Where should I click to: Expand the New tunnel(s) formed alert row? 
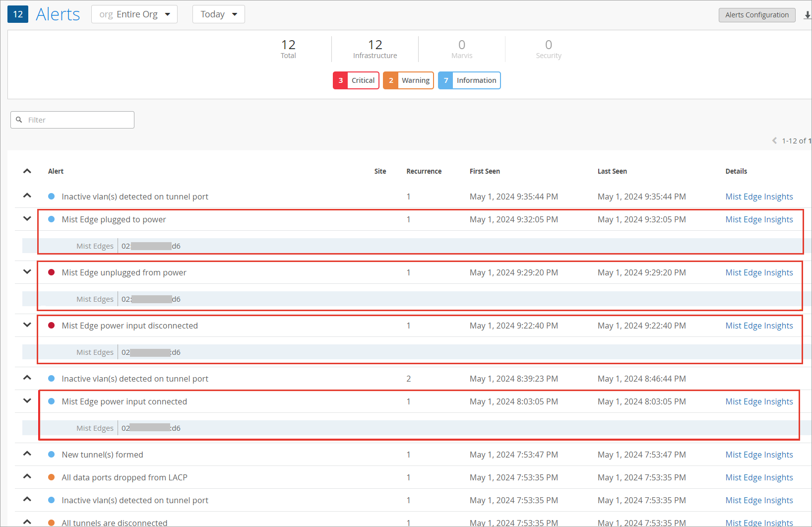coord(27,454)
